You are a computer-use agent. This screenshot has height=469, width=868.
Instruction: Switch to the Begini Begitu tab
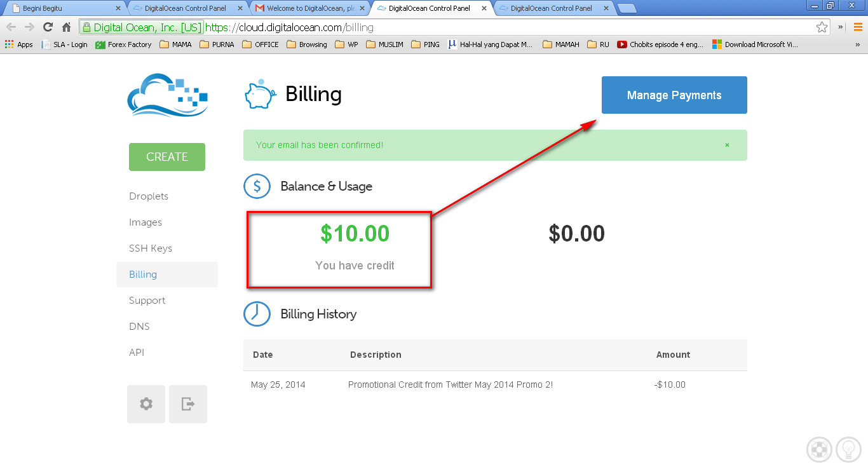(x=64, y=8)
